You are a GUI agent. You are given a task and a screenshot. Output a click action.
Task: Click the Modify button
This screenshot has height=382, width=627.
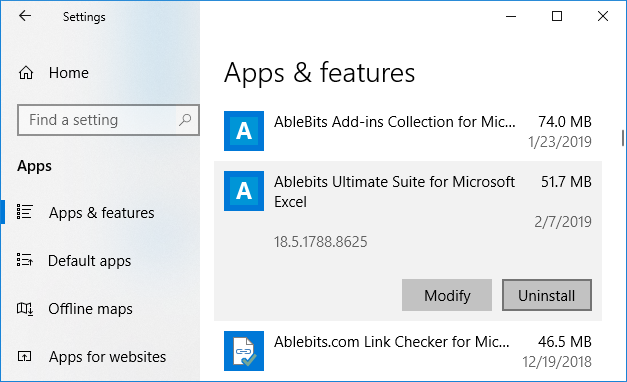click(447, 295)
